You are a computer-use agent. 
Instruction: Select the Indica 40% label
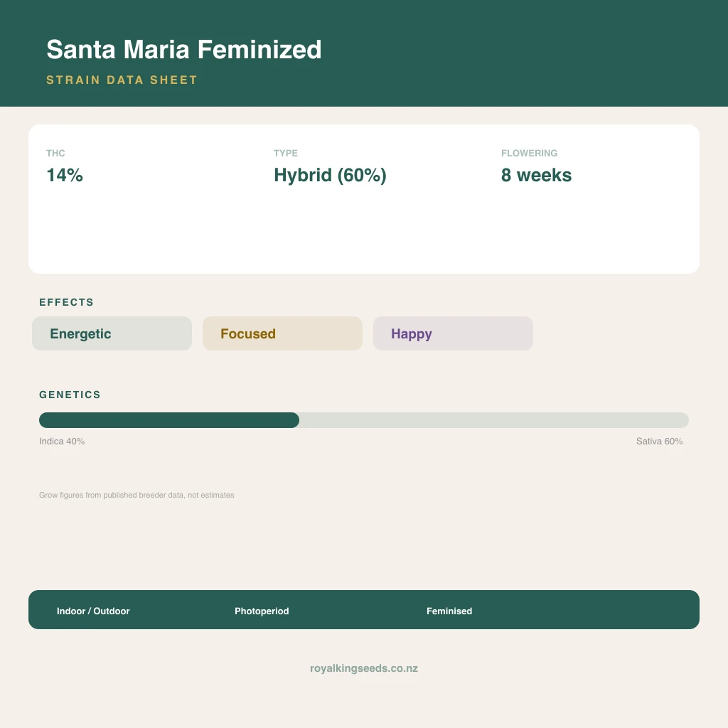(x=62, y=441)
